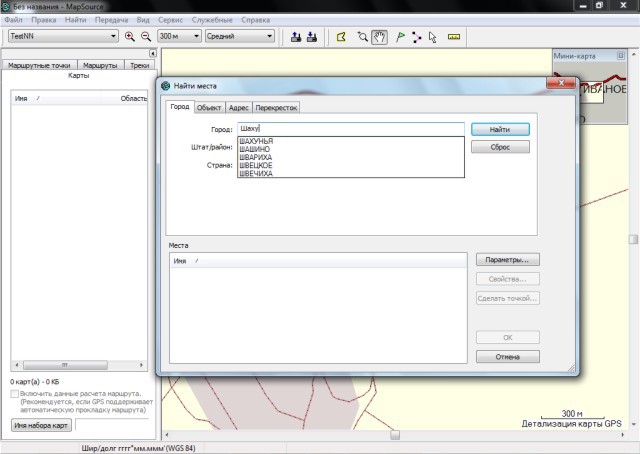
Task: Select the arrow selection tool
Action: [x=433, y=37]
